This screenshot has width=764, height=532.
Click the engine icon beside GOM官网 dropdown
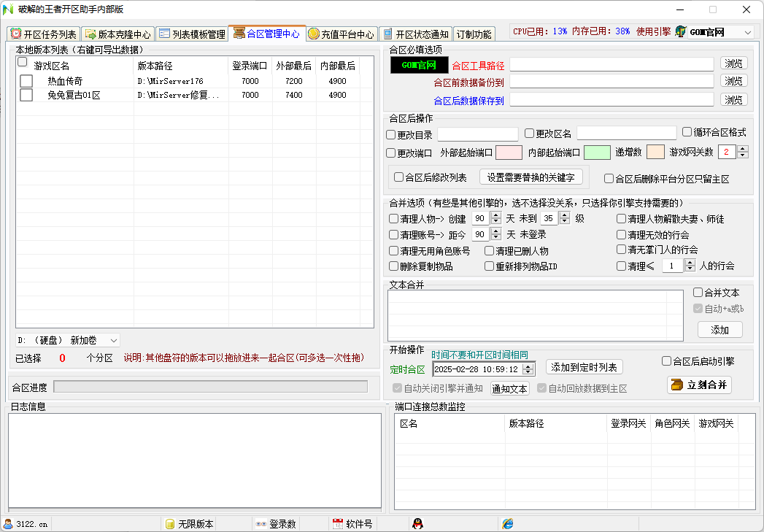click(x=680, y=32)
